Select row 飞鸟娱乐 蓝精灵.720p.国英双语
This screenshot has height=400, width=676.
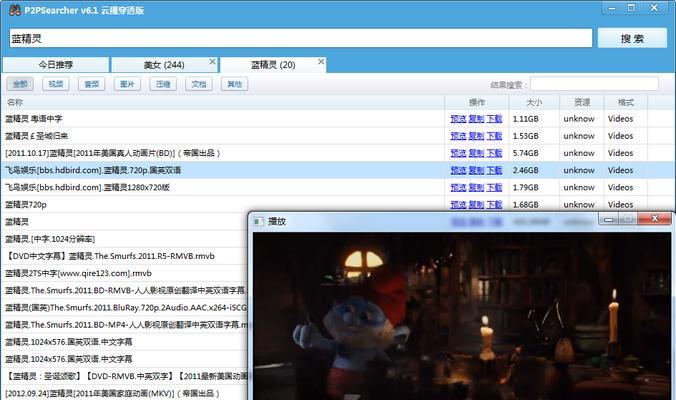pyautogui.click(x=338, y=170)
